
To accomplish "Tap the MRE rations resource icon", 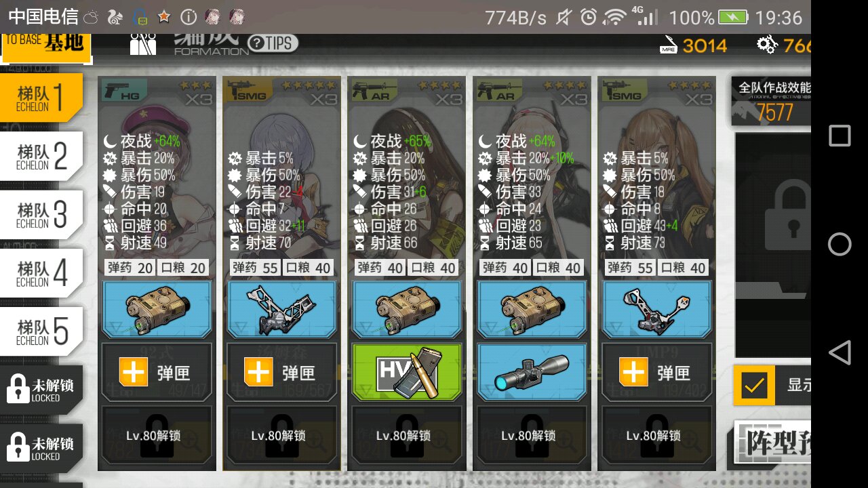I will [668, 45].
